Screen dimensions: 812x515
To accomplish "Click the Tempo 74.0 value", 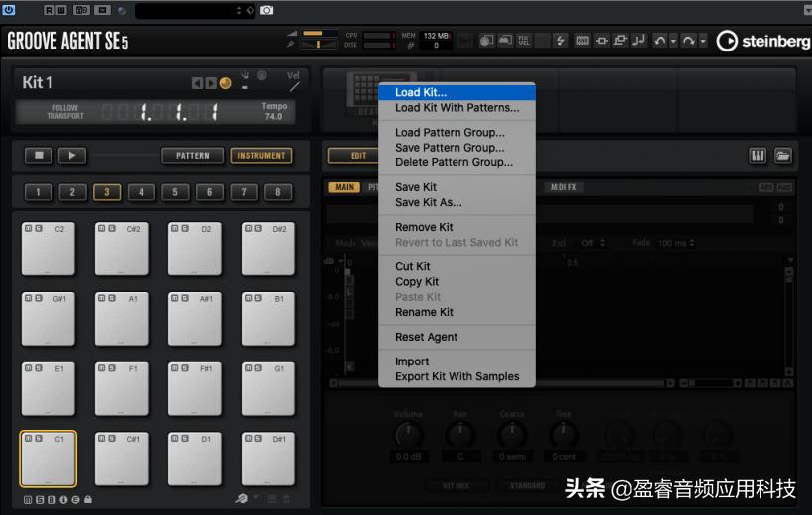I will pyautogui.click(x=274, y=117).
